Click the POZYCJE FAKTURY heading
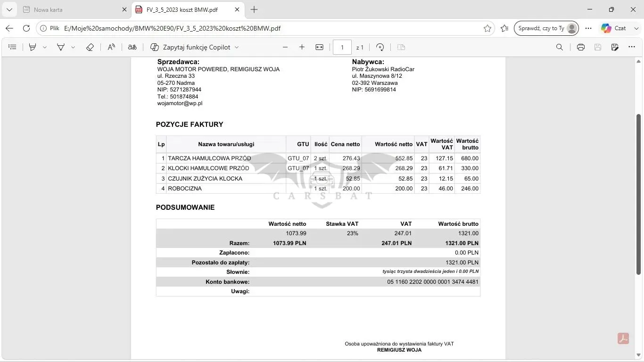This screenshot has width=644, height=362. [x=190, y=124]
